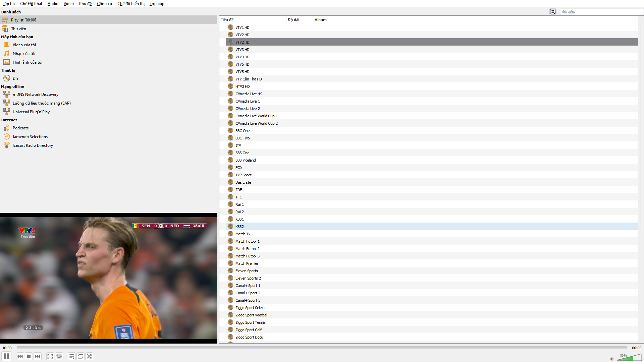
Task: Open the Trợ giúp menu
Action: [x=157, y=4]
